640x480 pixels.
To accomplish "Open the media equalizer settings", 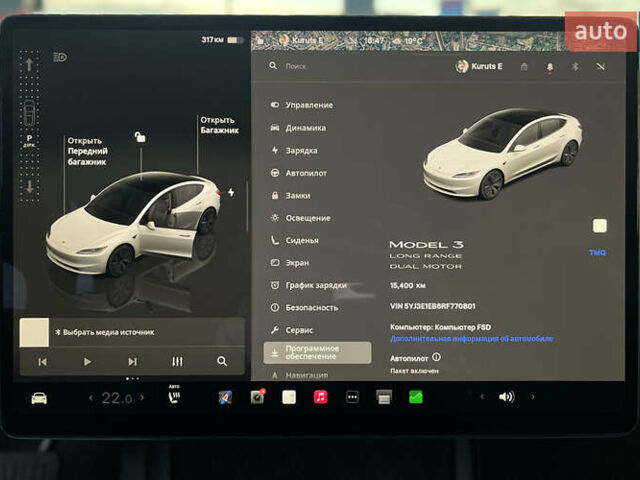I will point(177,361).
